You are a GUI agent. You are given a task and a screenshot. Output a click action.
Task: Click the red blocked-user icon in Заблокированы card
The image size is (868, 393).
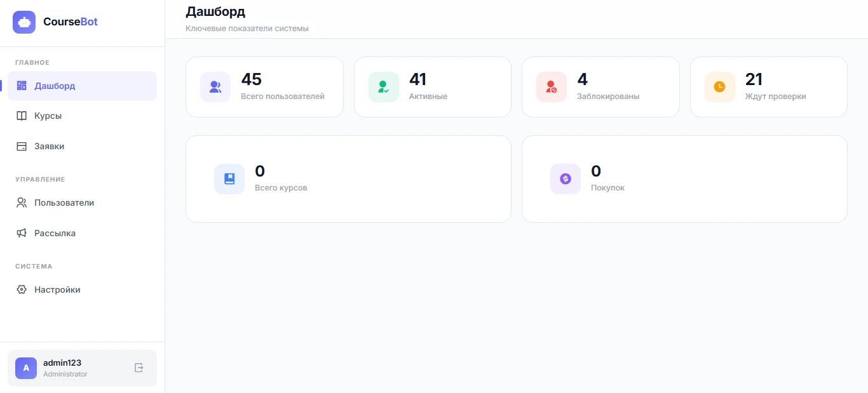coord(552,87)
